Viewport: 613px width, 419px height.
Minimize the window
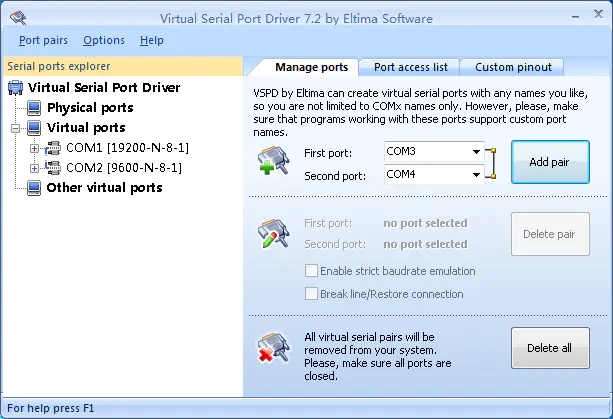[575, 16]
